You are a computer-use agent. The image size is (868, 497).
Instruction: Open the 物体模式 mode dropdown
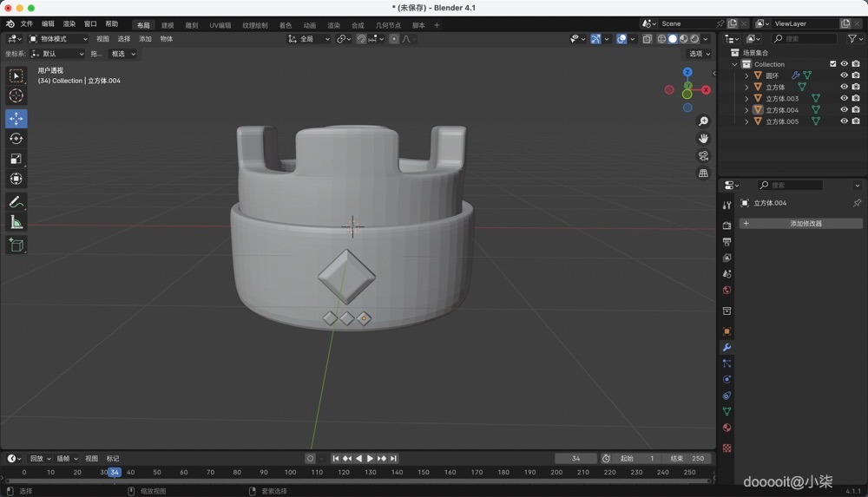point(58,39)
